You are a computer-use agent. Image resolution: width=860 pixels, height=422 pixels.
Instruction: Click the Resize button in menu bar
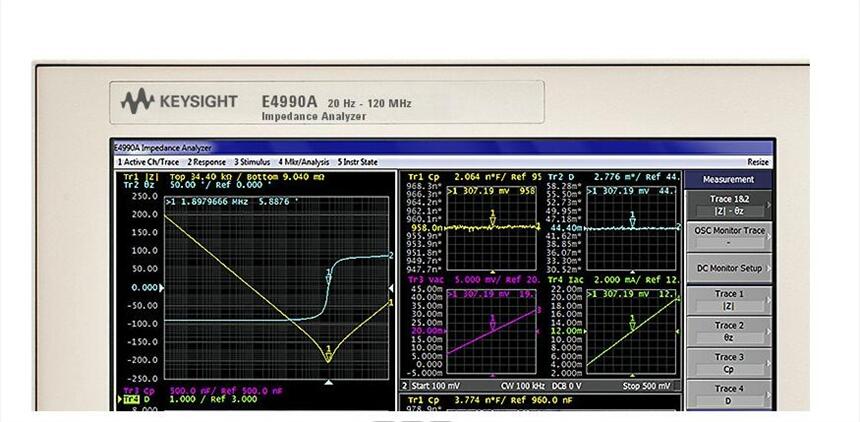[x=758, y=161]
